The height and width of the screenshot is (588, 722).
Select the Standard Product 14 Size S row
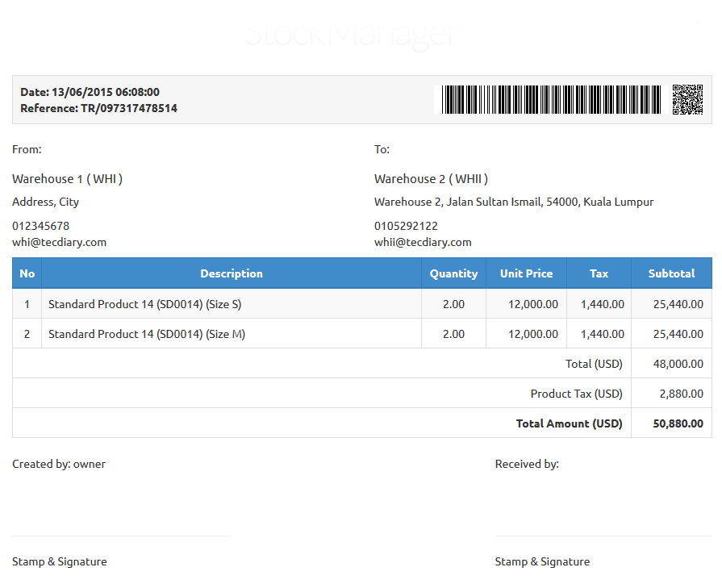pyautogui.click(x=145, y=304)
